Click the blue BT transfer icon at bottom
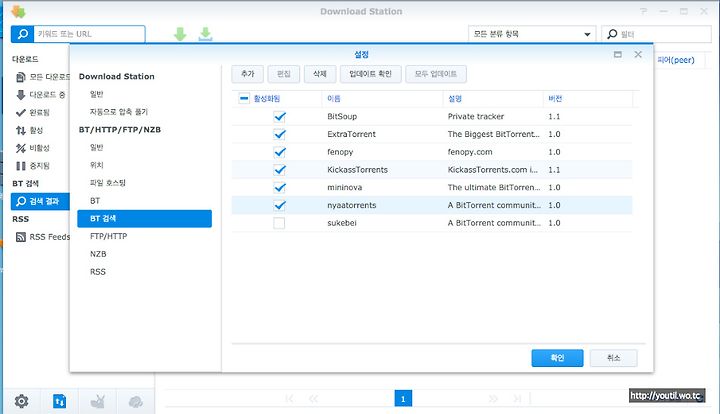 [60, 401]
